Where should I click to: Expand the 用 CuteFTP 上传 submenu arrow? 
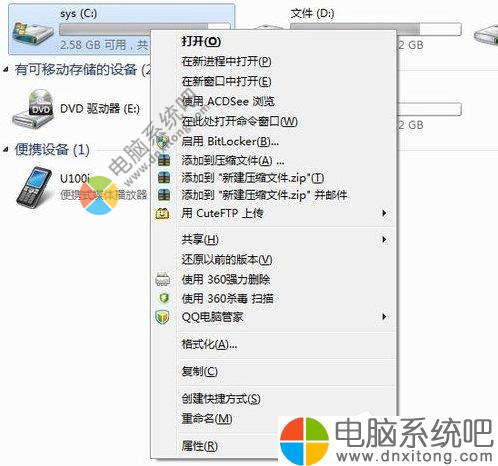pos(384,213)
